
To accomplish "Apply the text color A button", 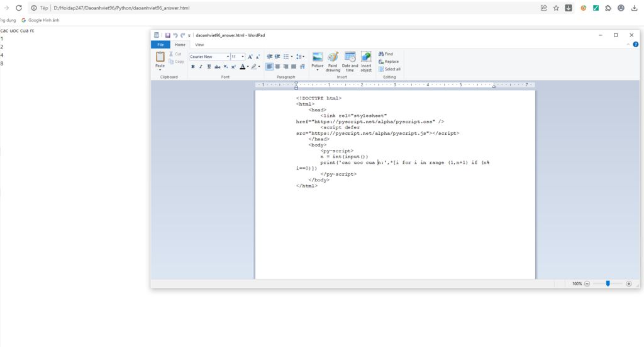I will [242, 67].
